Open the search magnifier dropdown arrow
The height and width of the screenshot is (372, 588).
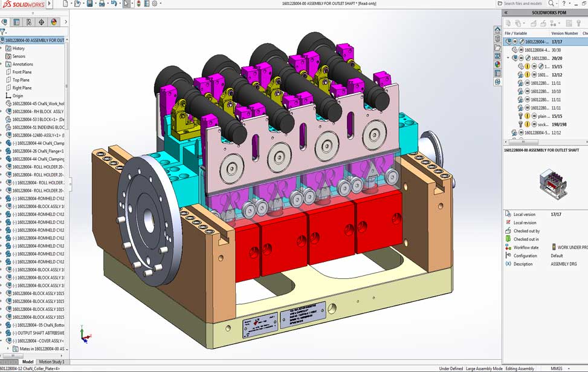click(558, 4)
